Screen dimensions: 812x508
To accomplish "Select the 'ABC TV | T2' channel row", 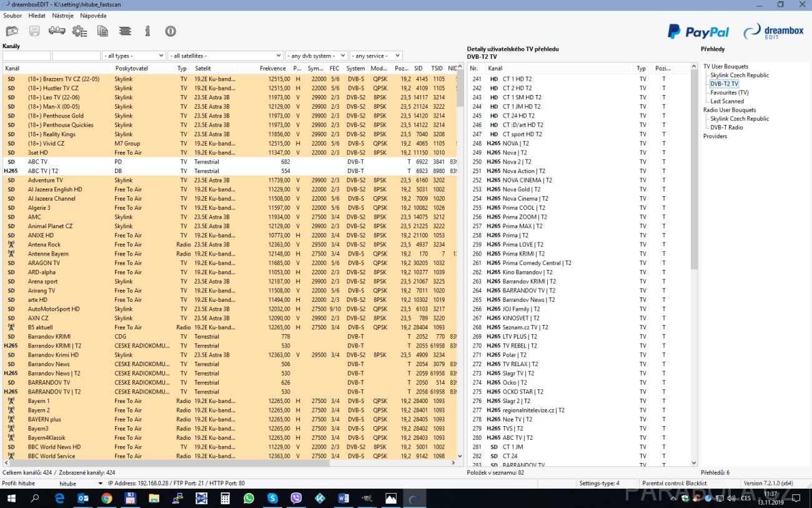I will 230,171.
